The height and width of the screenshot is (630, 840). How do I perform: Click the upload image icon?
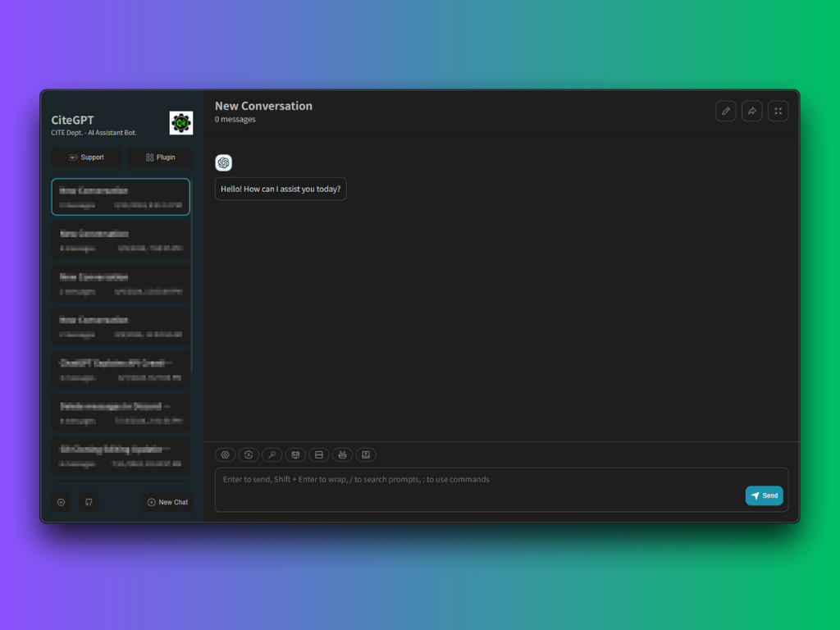pyautogui.click(x=366, y=454)
